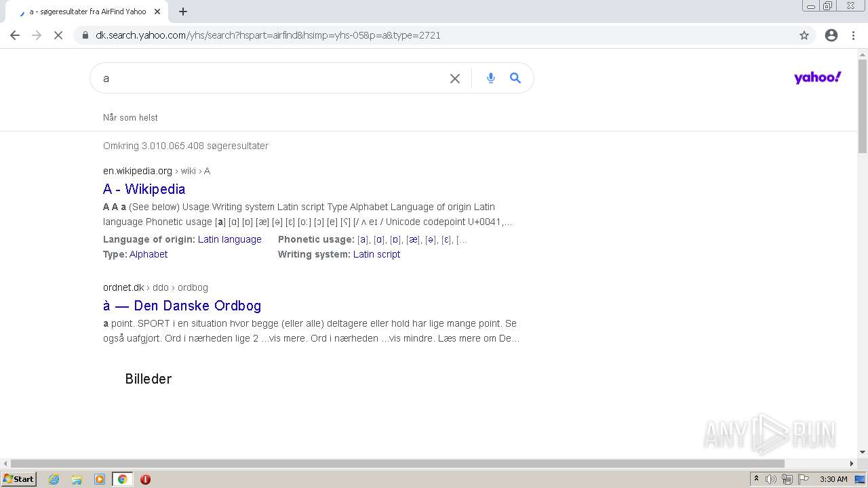Screen dimensions: 868x488
Task: Click the ordnet.dk breadcrumb
Action: pos(123,287)
